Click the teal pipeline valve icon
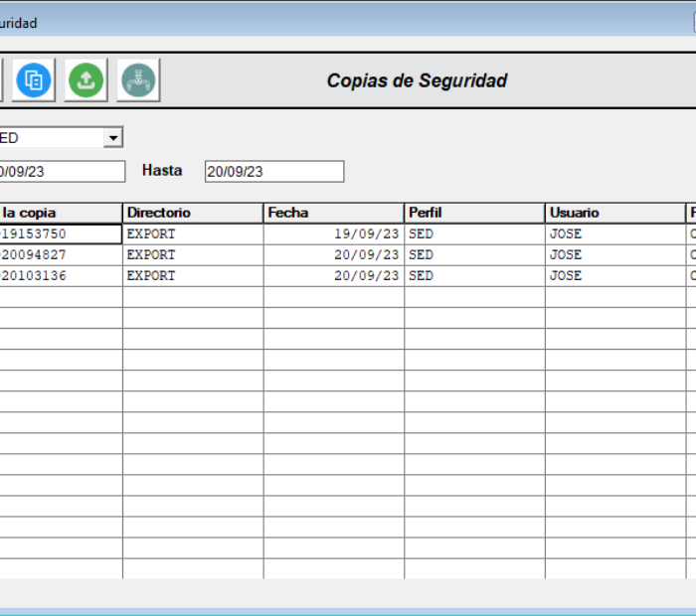Viewport: 696px width, 616px height. [x=138, y=80]
